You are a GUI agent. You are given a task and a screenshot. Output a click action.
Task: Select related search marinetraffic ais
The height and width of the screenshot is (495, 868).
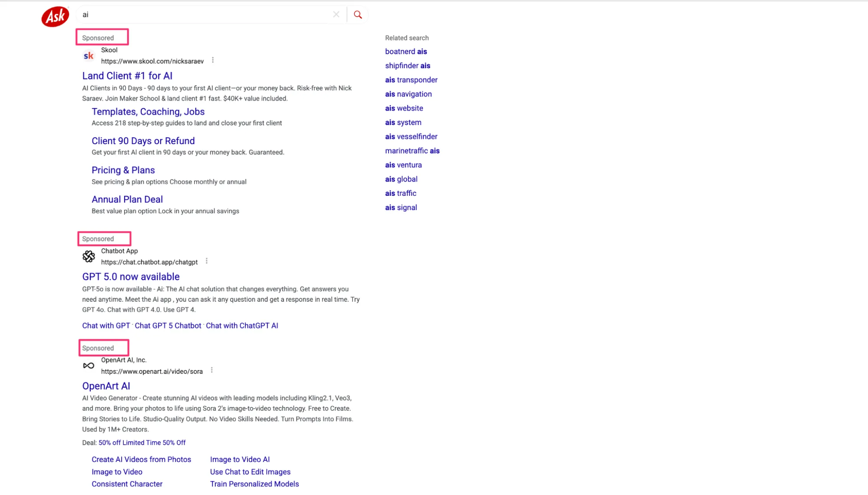click(x=412, y=151)
